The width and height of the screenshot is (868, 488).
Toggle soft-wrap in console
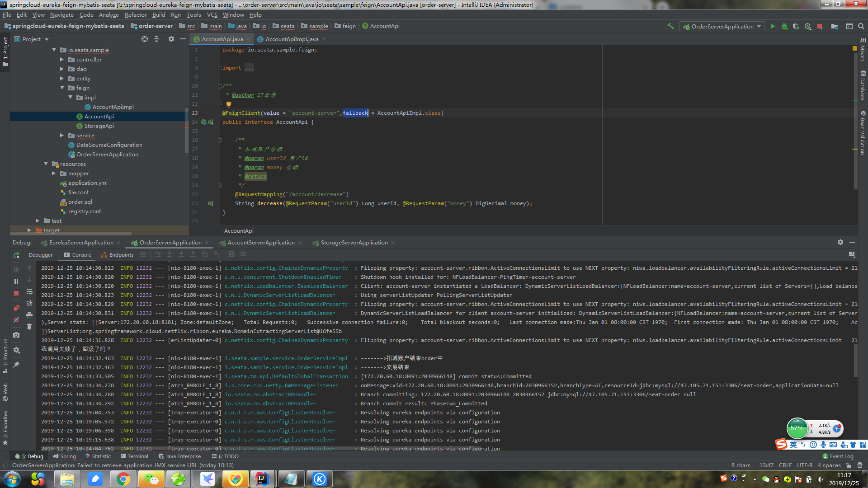[x=29, y=291]
